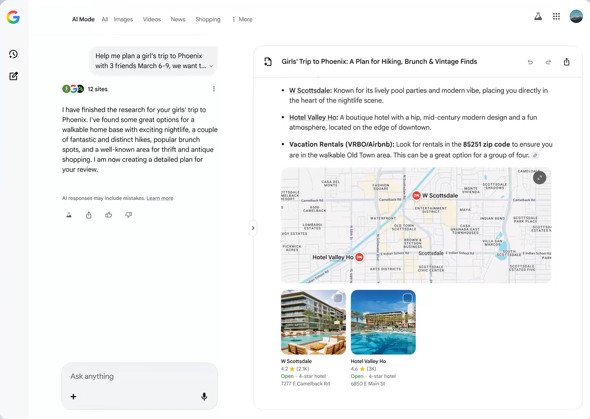Start a new chat with compose icon
Image resolution: width=590 pixels, height=419 pixels.
[x=13, y=76]
